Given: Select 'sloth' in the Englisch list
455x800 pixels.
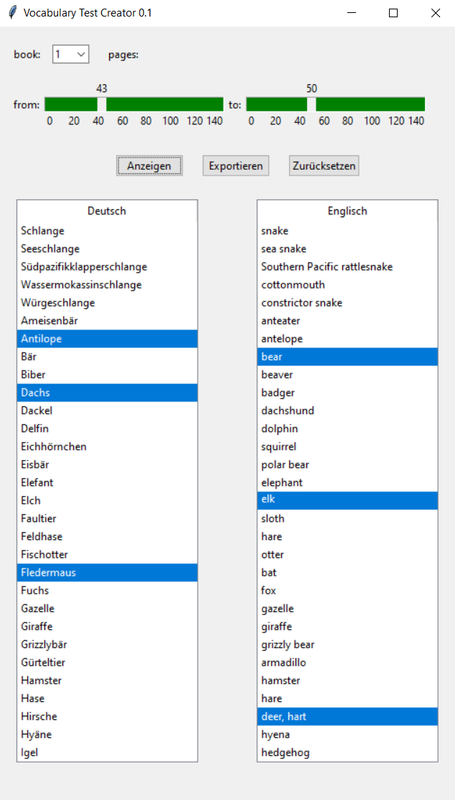Looking at the screenshot, I should click(347, 518).
